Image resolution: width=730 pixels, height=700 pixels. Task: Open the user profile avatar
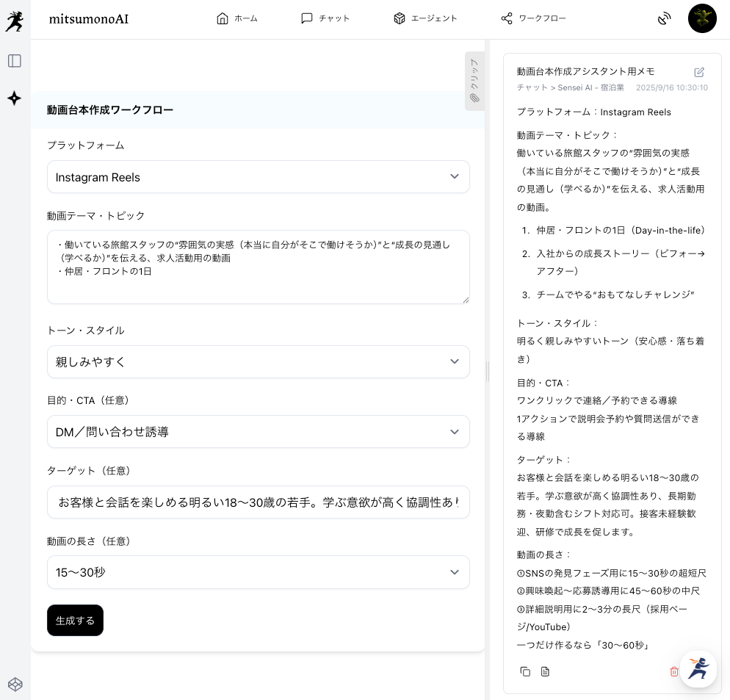[702, 19]
